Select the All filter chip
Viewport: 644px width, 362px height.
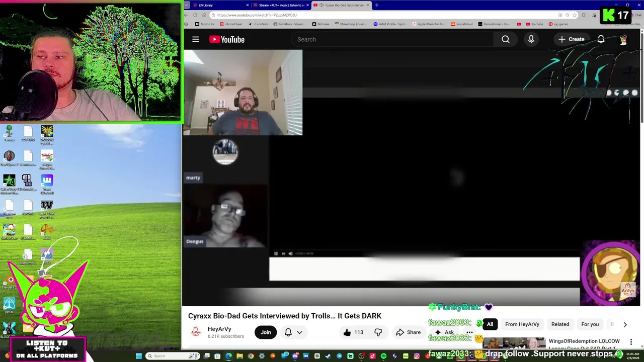tap(490, 324)
